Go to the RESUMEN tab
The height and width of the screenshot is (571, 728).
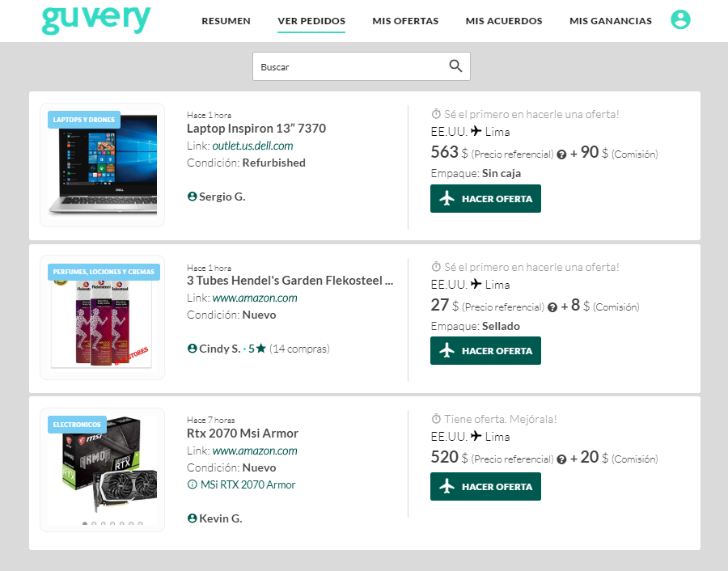coord(226,21)
